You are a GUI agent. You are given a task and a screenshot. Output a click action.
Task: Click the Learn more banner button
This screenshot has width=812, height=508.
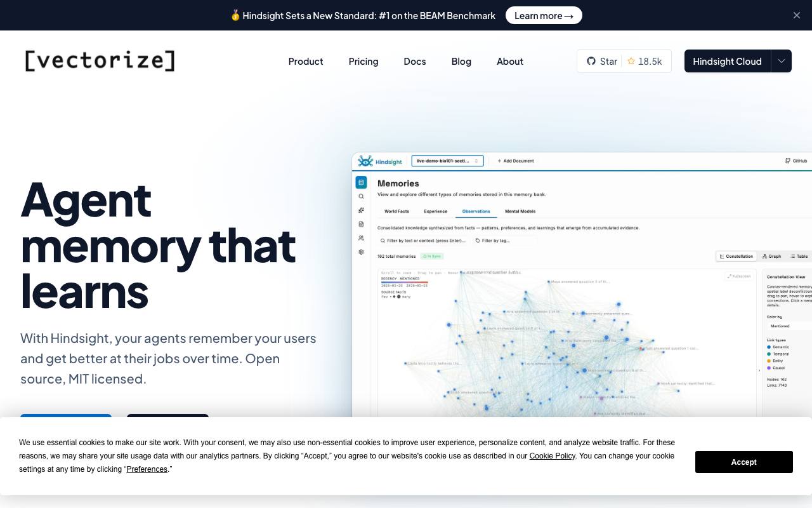click(544, 15)
